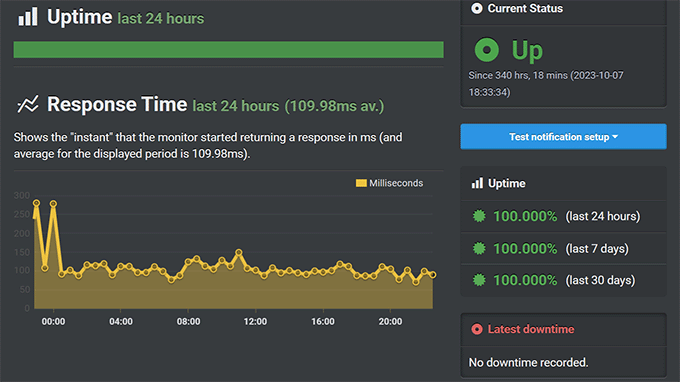The width and height of the screenshot is (680, 382).
Task: Click the large green Up status icon
Action: (487, 49)
